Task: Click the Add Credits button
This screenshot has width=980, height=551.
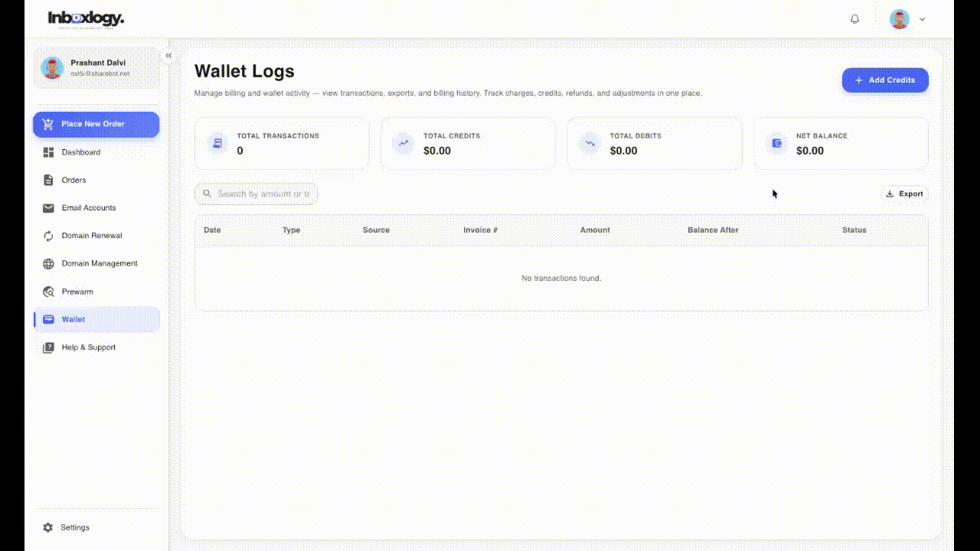Action: coord(885,80)
